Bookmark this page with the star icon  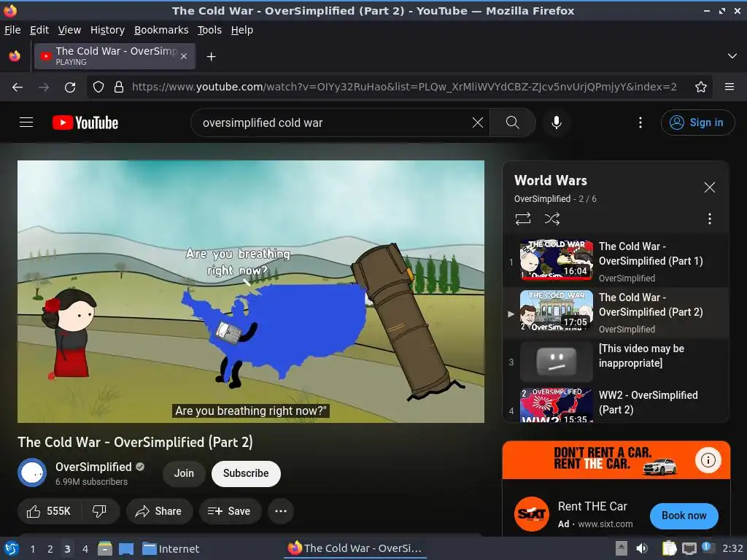click(x=701, y=87)
